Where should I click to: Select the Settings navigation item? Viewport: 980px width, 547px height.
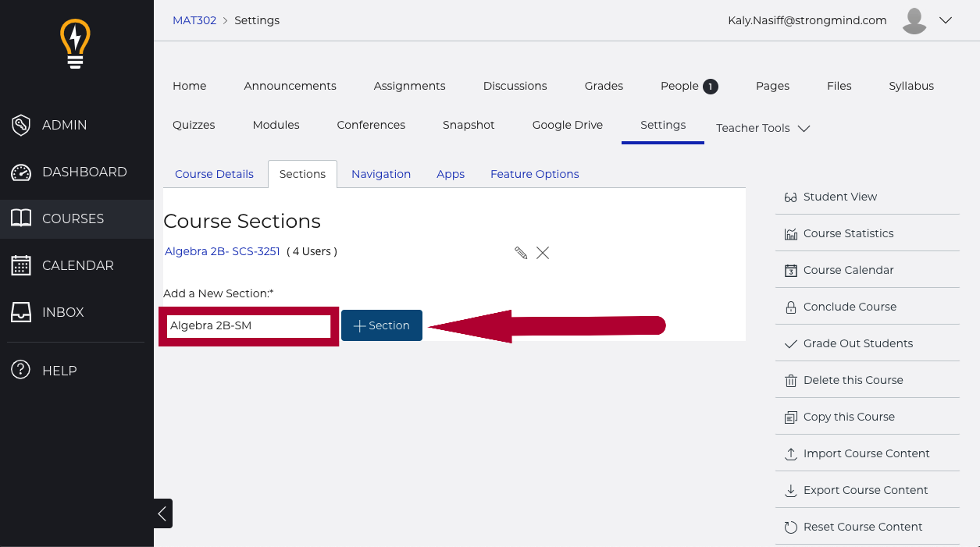pyautogui.click(x=663, y=125)
